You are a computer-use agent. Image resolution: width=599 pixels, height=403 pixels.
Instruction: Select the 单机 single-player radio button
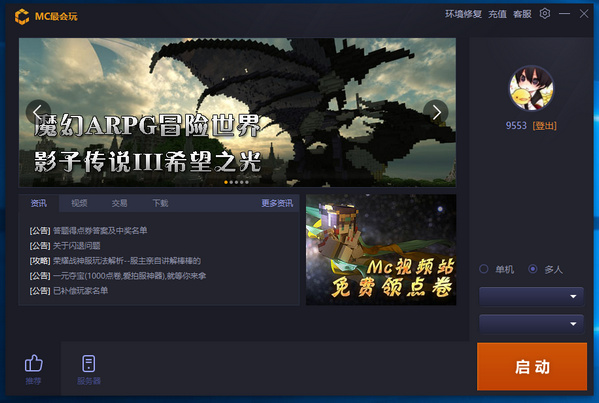pyautogui.click(x=484, y=269)
